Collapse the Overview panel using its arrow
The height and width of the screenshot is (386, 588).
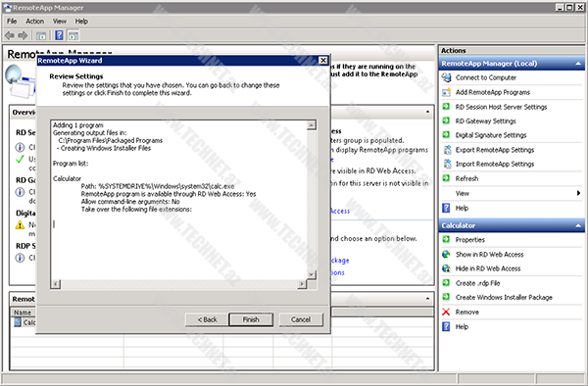pyautogui.click(x=427, y=112)
